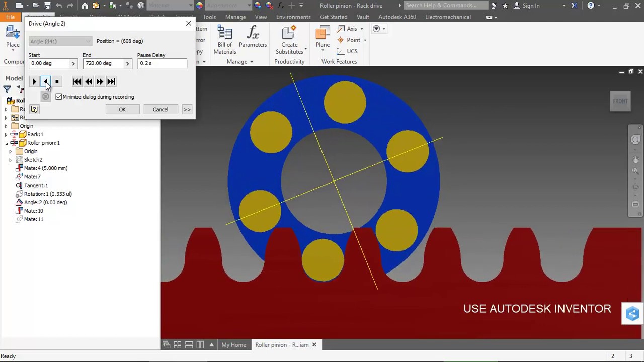Viewport: 644px width, 362px height.
Task: Select Mate:4 (5.000 mm) constraint
Action: pyautogui.click(x=41, y=168)
